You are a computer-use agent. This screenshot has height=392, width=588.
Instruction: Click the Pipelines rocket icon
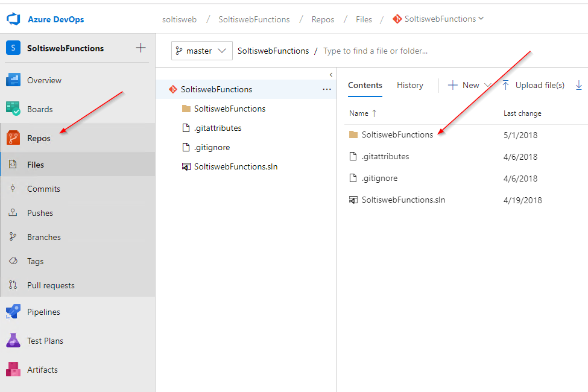[13, 311]
